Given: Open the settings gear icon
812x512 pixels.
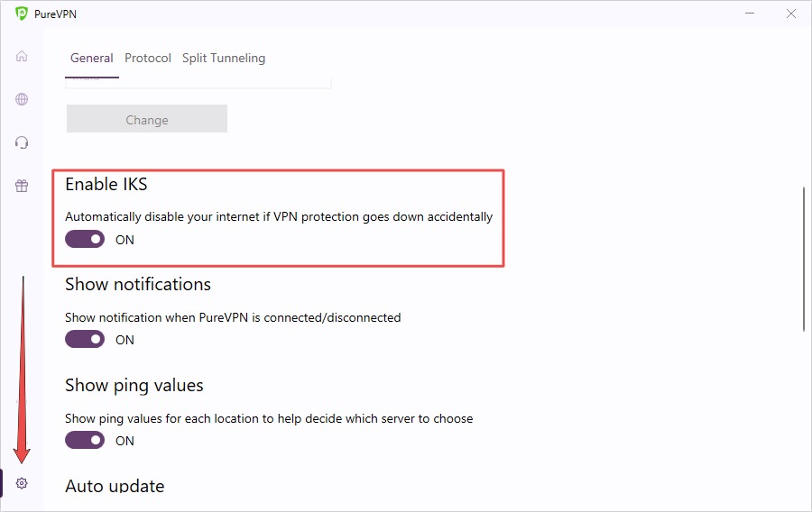Looking at the screenshot, I should (x=22, y=483).
